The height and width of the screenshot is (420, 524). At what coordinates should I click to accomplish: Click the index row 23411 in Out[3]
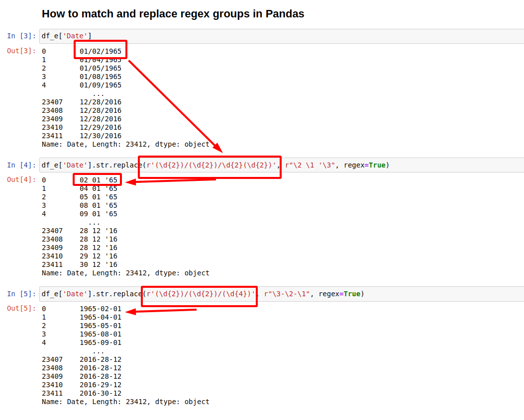click(52, 136)
